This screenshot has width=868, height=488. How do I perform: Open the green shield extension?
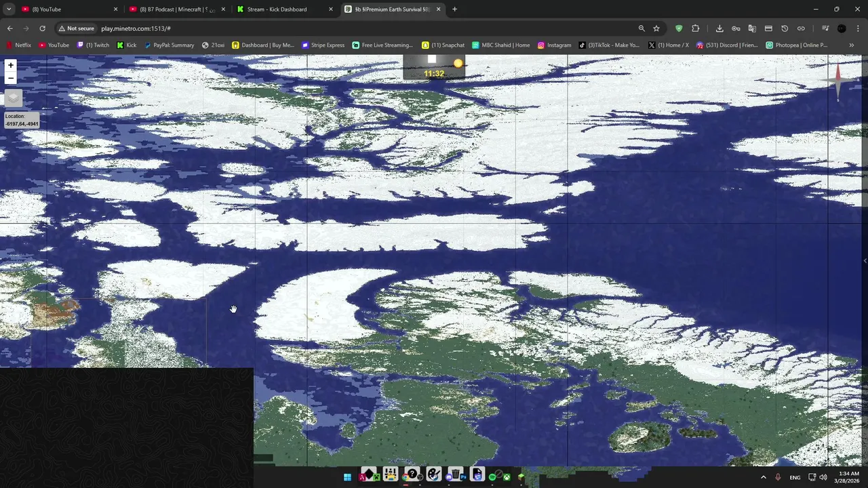pyautogui.click(x=679, y=28)
